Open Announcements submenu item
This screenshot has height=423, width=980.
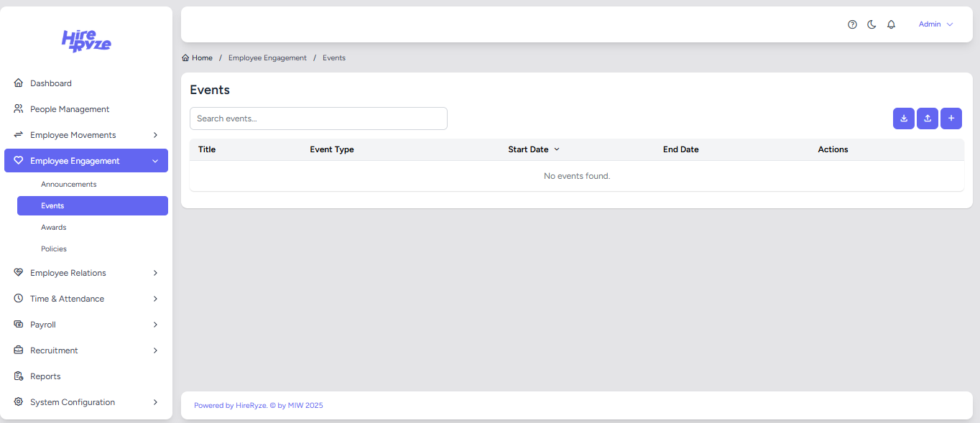(x=69, y=185)
